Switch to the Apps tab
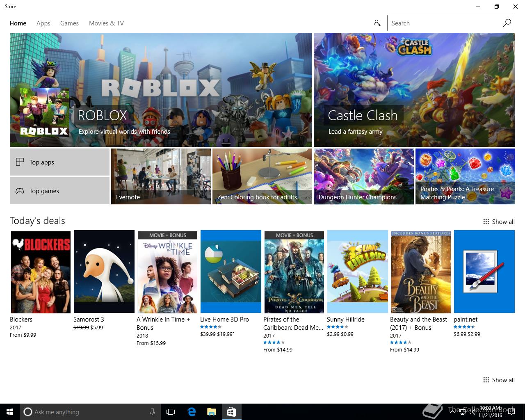Image resolution: width=525 pixels, height=420 pixels. pyautogui.click(x=43, y=23)
